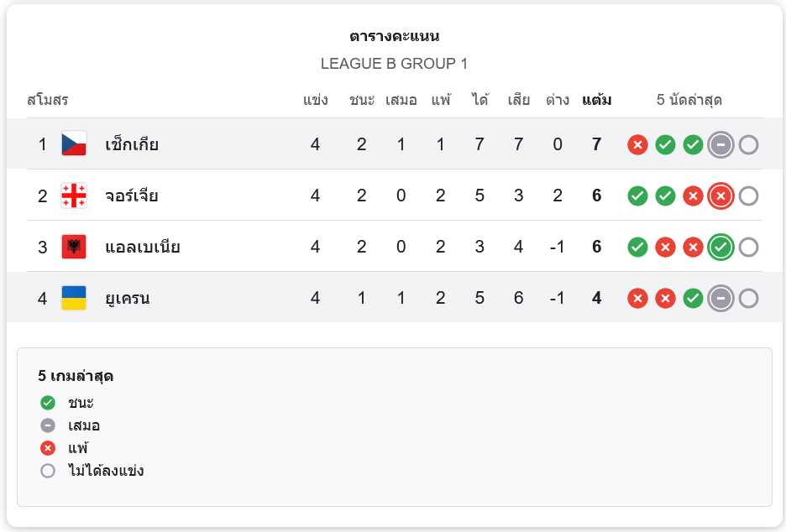Click Czechia's empty not-played circle

click(748, 145)
